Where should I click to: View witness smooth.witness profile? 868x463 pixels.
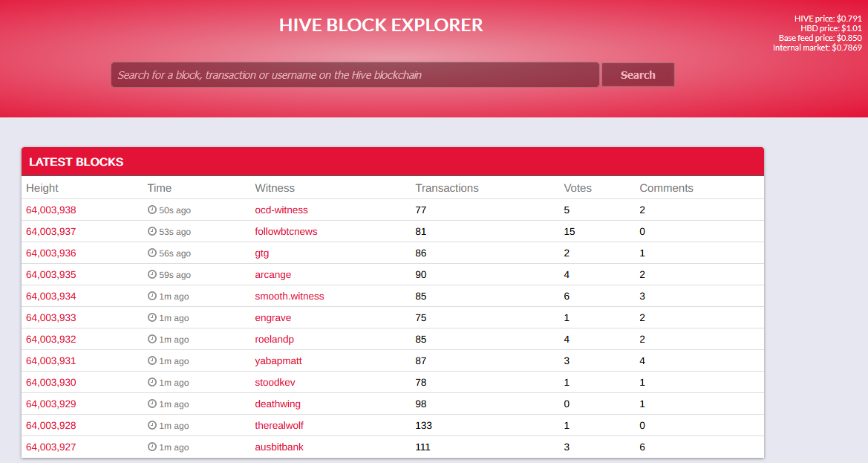pos(290,297)
